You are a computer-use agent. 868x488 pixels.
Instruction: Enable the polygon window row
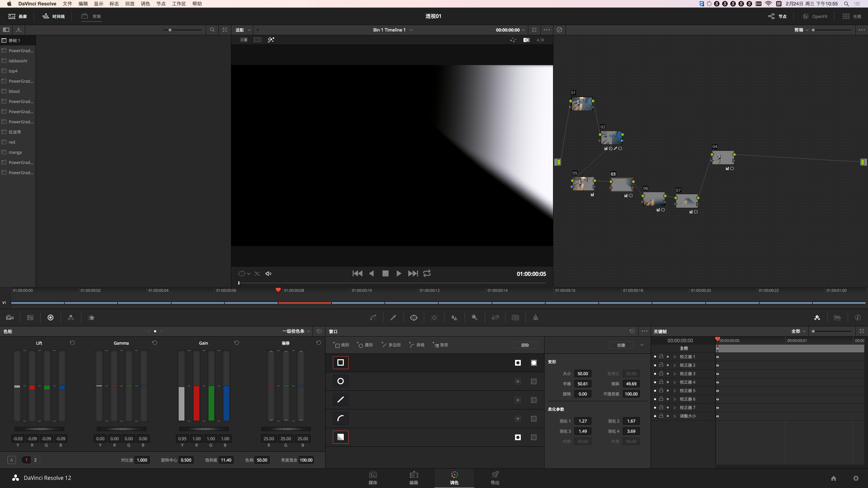point(341,400)
